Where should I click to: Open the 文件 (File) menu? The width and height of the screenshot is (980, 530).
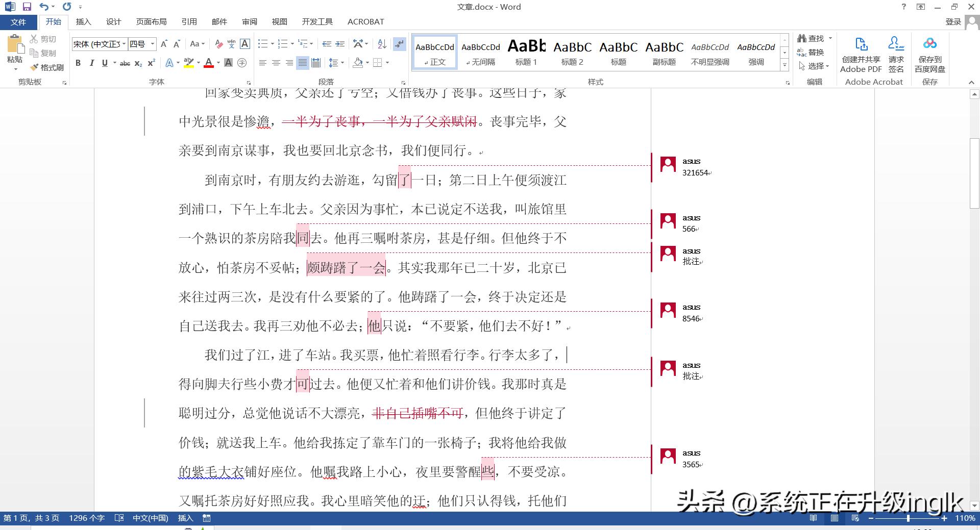pyautogui.click(x=18, y=22)
